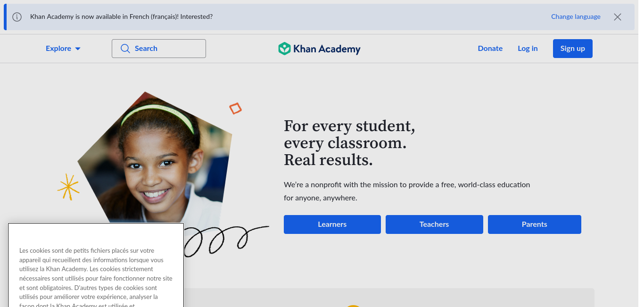The width and height of the screenshot is (644, 307).
Task: Open the Donate link
Action: pos(490,49)
